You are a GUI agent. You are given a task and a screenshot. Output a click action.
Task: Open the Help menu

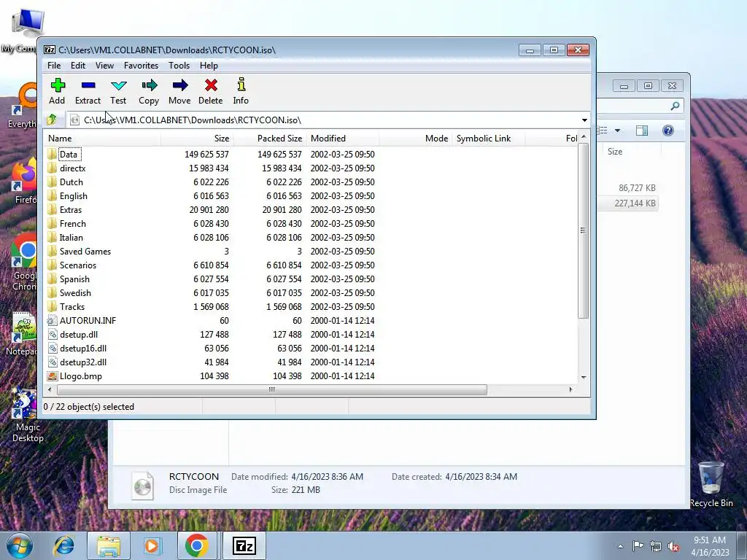[209, 66]
